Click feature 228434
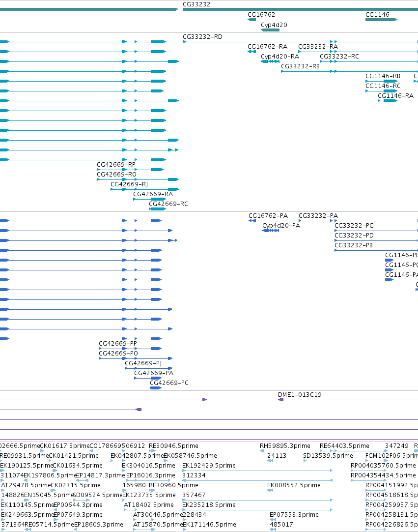Image resolution: width=418 pixels, height=532 pixels. click(x=194, y=515)
